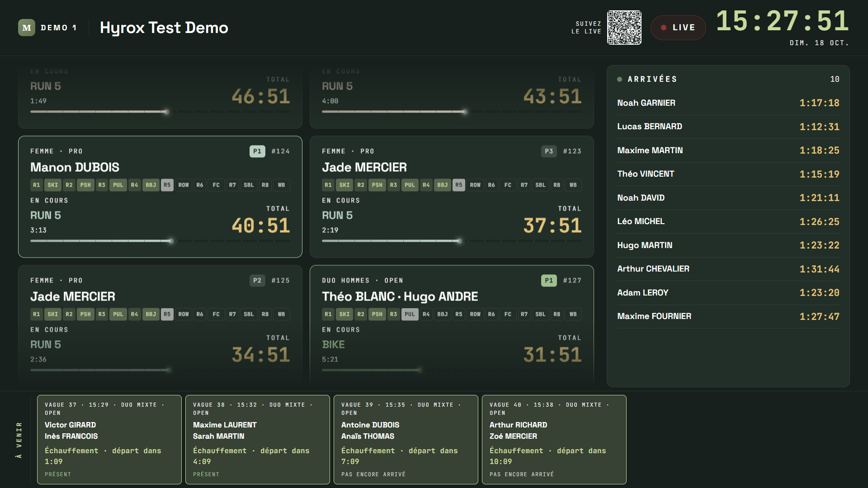Click the FC chip on card #125
Screen dimensions: 868x488
tap(216, 314)
